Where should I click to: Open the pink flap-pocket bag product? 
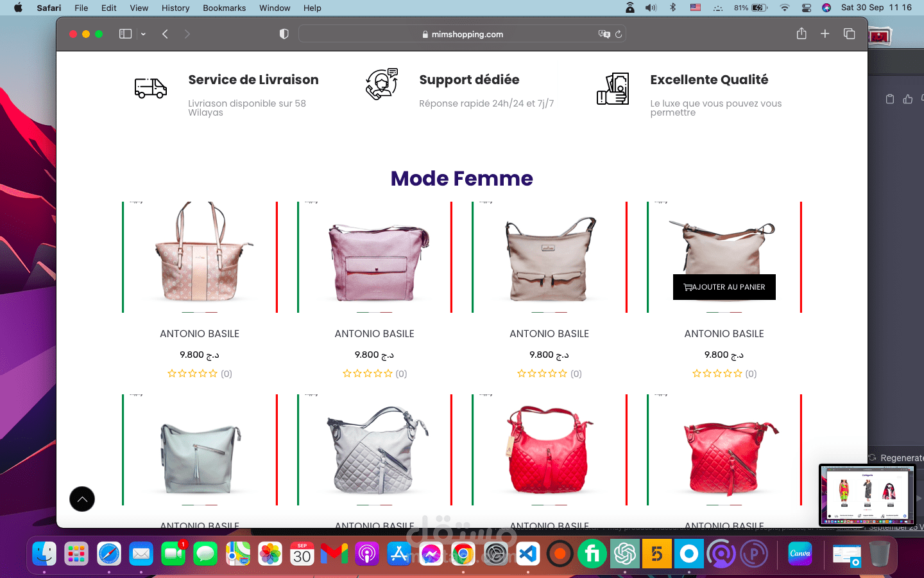click(x=375, y=257)
